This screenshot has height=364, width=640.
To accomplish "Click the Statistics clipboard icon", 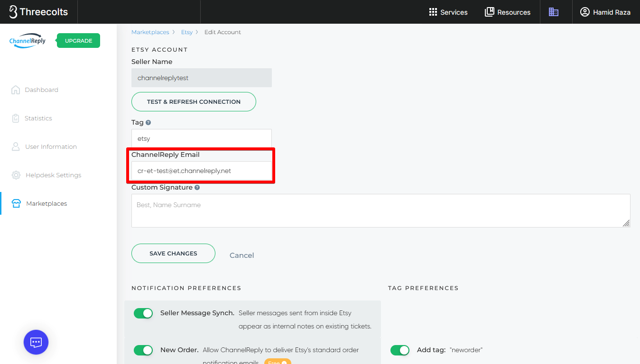I will (x=16, y=118).
